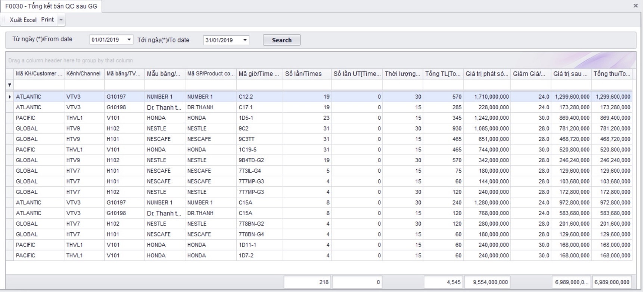Screen dimensions: 644x292
Task: Click the broadcast value 744,000,000
Action: point(487,150)
